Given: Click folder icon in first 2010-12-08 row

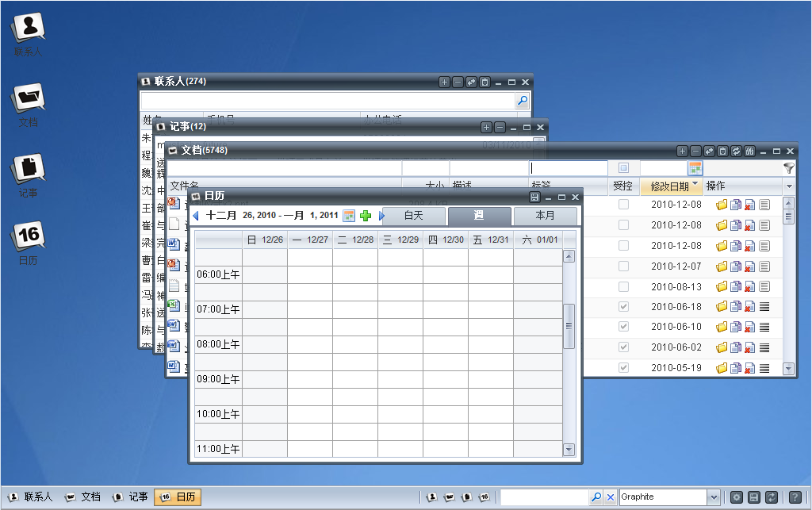Looking at the screenshot, I should pyautogui.click(x=722, y=205).
